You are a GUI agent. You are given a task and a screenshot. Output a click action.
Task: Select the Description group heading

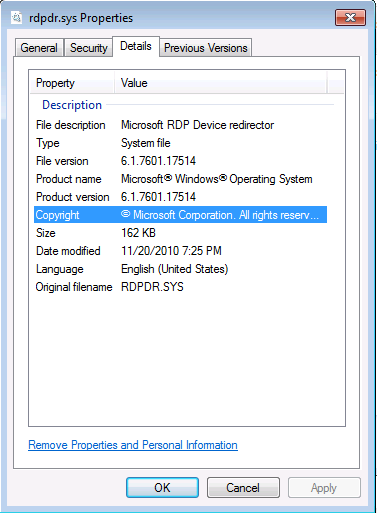(x=72, y=105)
